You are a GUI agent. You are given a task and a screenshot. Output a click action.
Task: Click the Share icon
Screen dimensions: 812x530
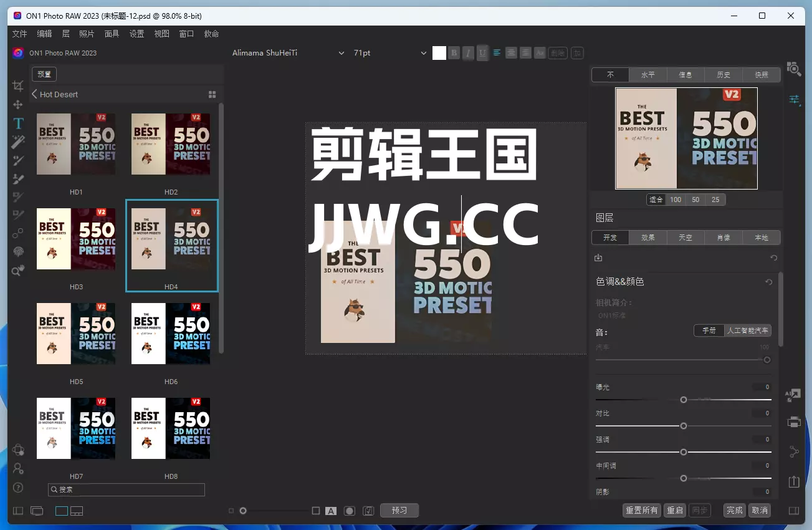click(794, 452)
